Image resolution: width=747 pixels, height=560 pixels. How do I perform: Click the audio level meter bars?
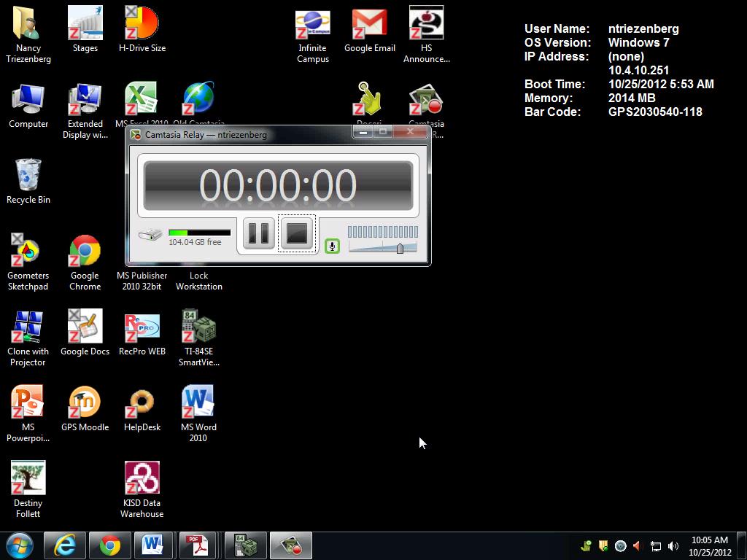(383, 232)
